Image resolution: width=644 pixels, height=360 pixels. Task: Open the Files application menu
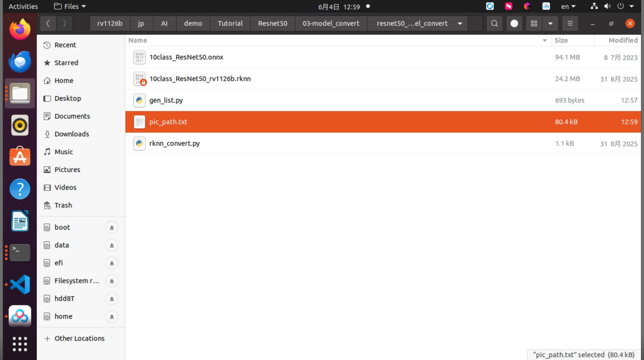70,6
